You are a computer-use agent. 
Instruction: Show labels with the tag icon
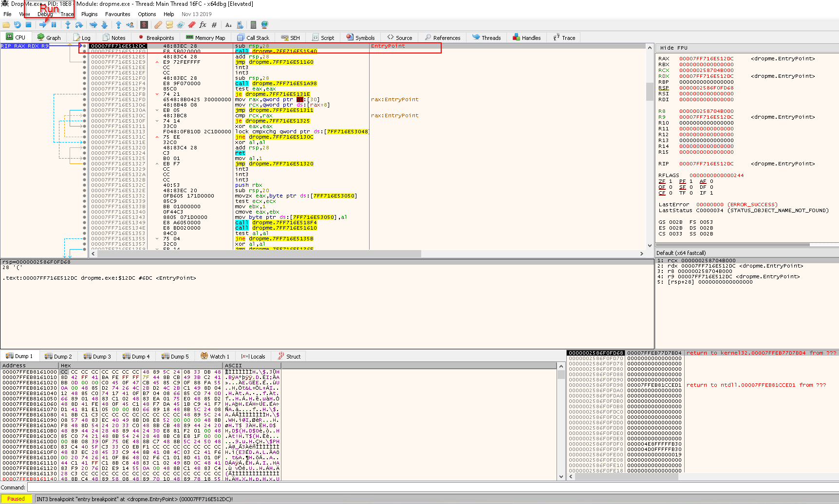pos(181,25)
